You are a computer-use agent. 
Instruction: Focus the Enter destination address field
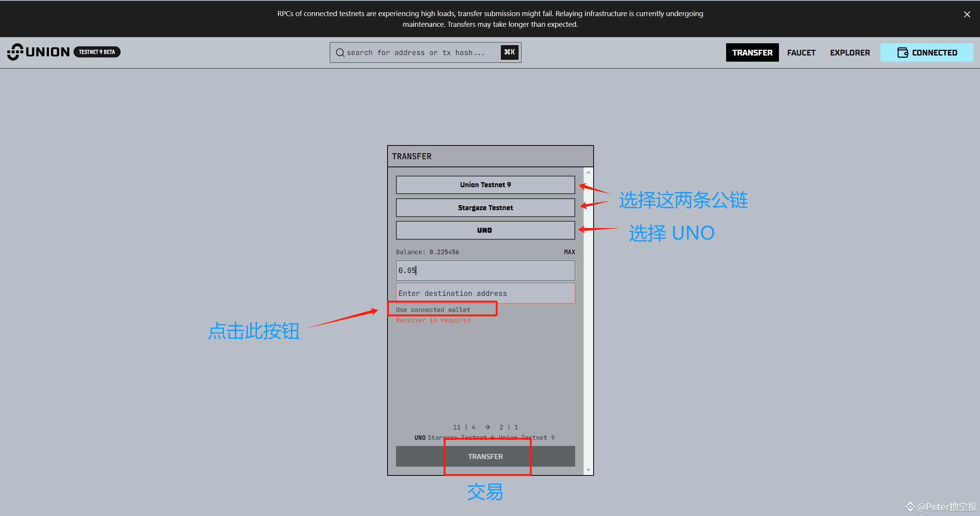tap(485, 293)
